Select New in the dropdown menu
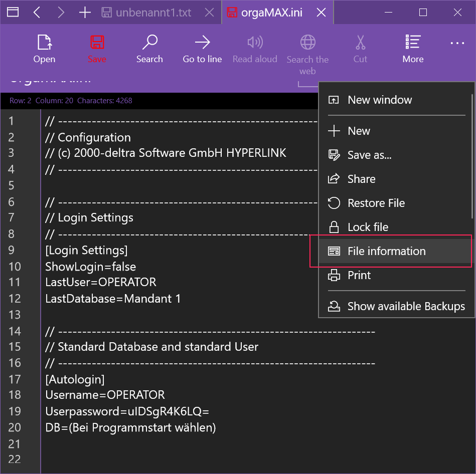This screenshot has height=474, width=476. (396, 131)
